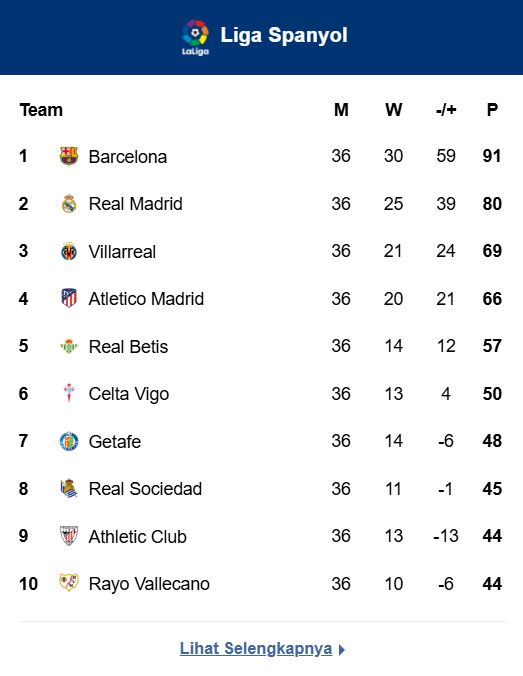Click the W wins column header
Image resolution: width=523 pixels, height=676 pixels.
pos(394,110)
